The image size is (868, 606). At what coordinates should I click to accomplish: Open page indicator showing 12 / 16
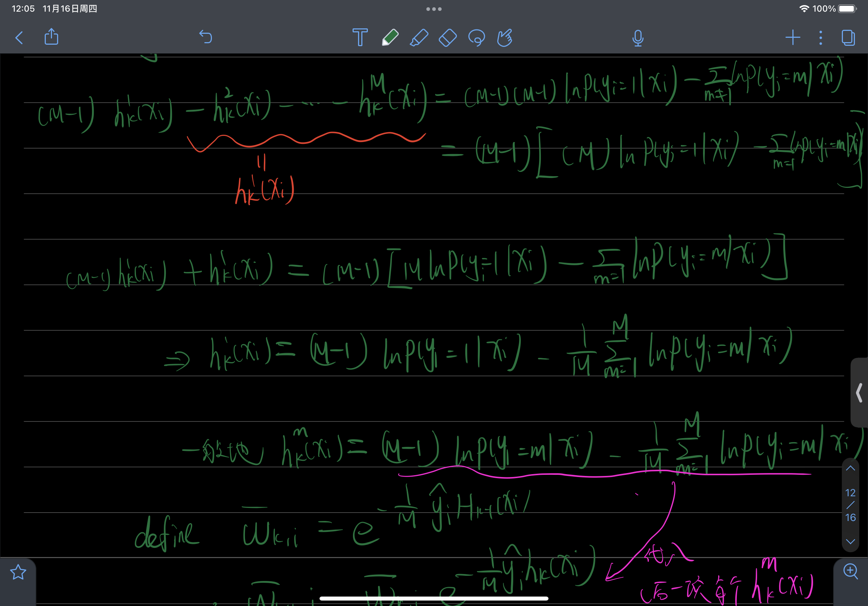click(x=850, y=505)
